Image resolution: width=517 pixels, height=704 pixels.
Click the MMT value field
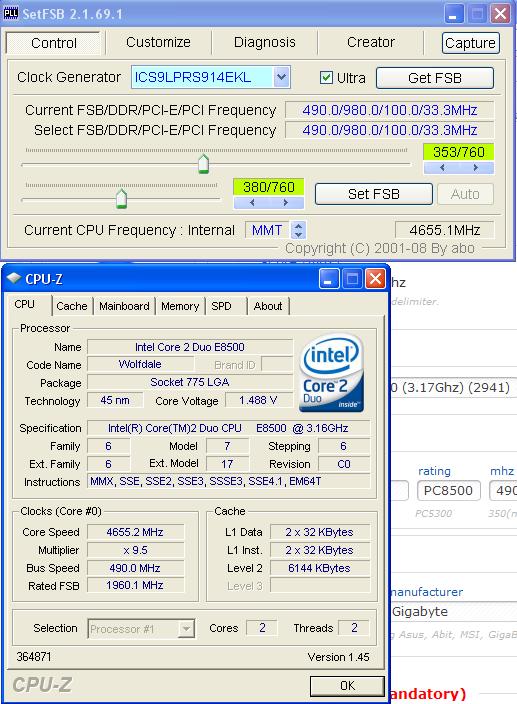[267, 230]
